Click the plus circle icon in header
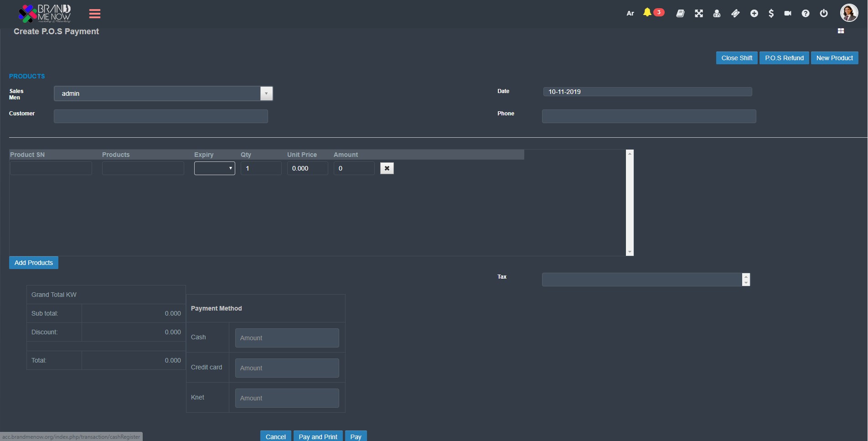The width and height of the screenshot is (868, 441). (x=754, y=13)
